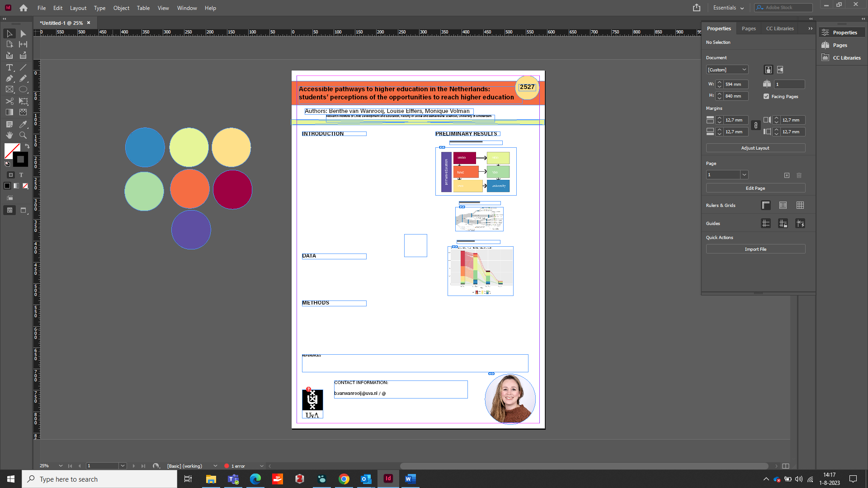Toggle Show Document Grid button

[800, 205]
